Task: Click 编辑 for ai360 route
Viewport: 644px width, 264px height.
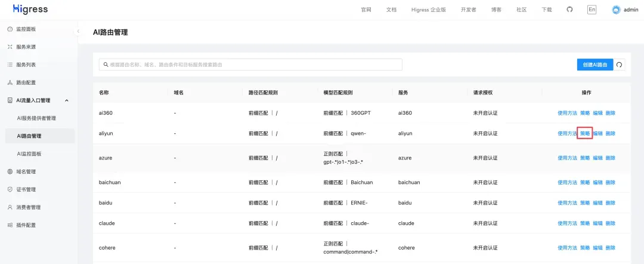Action: pos(597,113)
